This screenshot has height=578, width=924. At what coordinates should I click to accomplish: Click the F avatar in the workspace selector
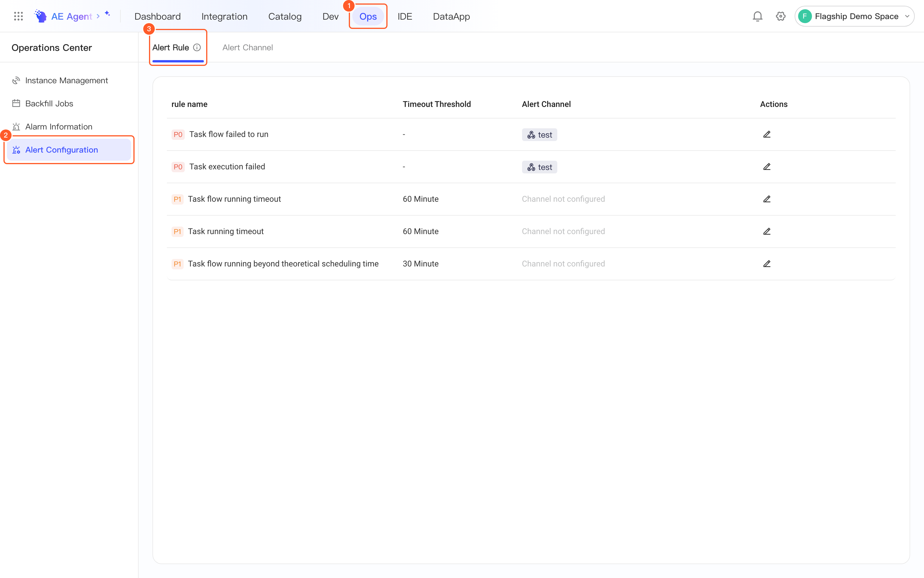click(805, 16)
